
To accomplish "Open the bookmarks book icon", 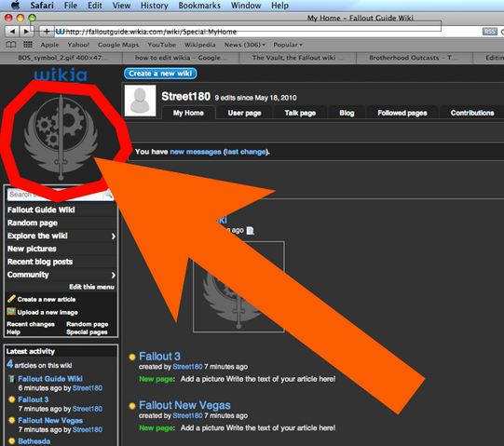I will (x=11, y=45).
